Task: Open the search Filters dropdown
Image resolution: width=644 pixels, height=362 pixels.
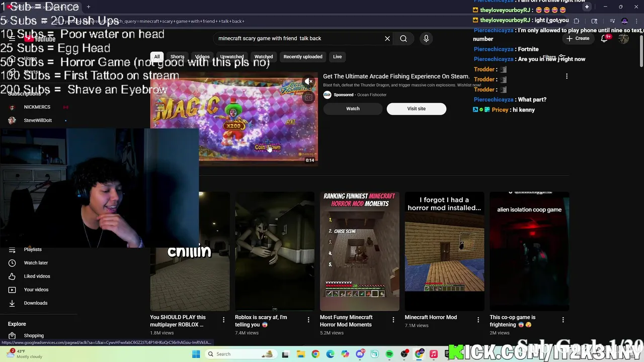Action: (x=553, y=57)
